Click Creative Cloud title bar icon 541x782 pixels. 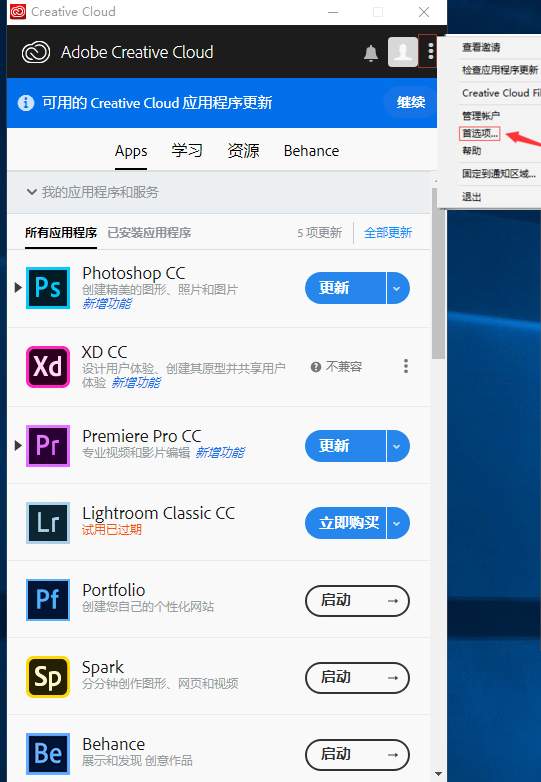click(x=18, y=11)
